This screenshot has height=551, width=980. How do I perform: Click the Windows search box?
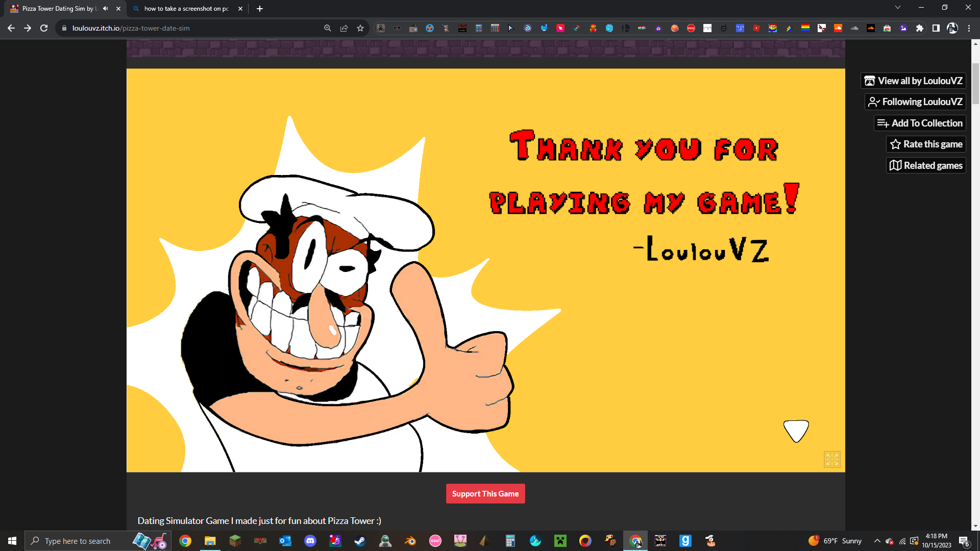(82, 541)
